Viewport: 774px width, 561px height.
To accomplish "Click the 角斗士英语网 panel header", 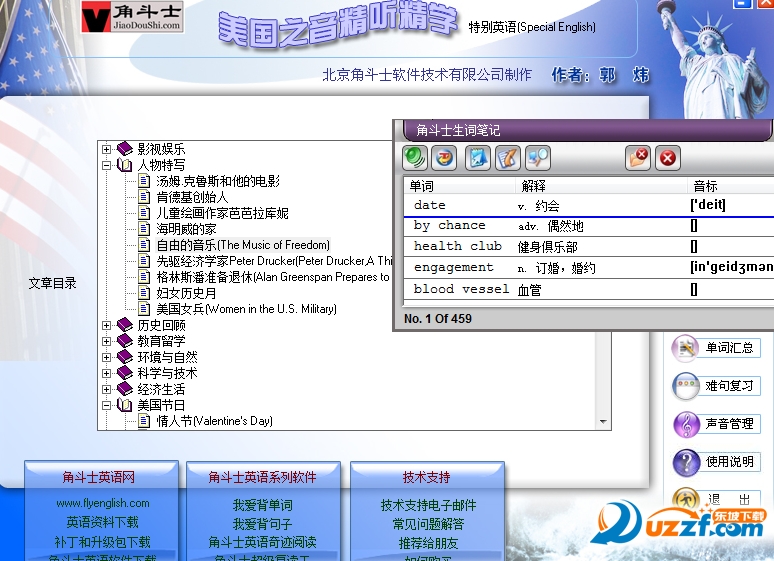I will coord(101,477).
